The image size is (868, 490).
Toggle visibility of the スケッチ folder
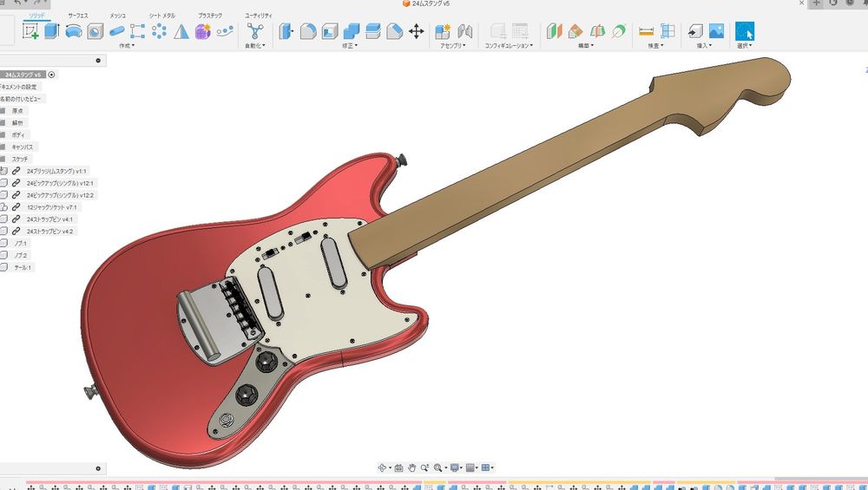[x=3, y=160]
